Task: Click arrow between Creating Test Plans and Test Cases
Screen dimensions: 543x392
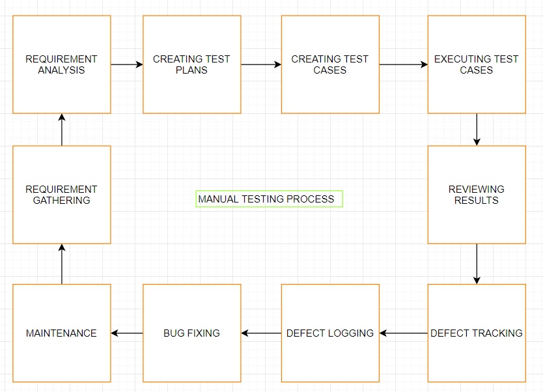Action: (x=260, y=64)
